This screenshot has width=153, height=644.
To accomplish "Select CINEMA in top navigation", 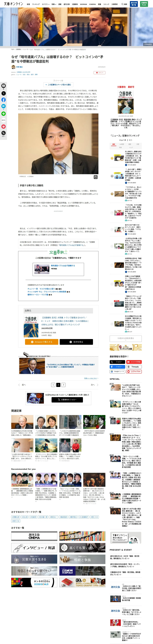I will [92, 4].
